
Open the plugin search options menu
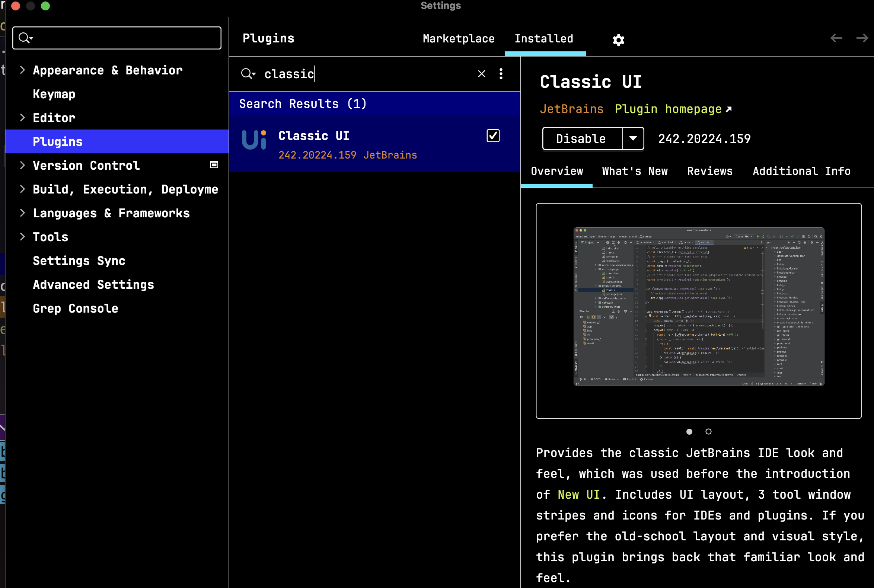pyautogui.click(x=501, y=74)
